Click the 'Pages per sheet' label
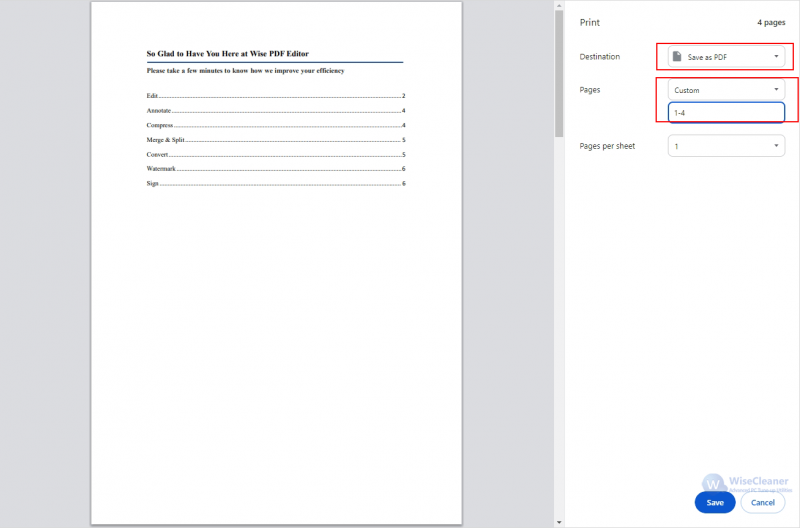Viewport: 800px width, 528px height. (607, 146)
